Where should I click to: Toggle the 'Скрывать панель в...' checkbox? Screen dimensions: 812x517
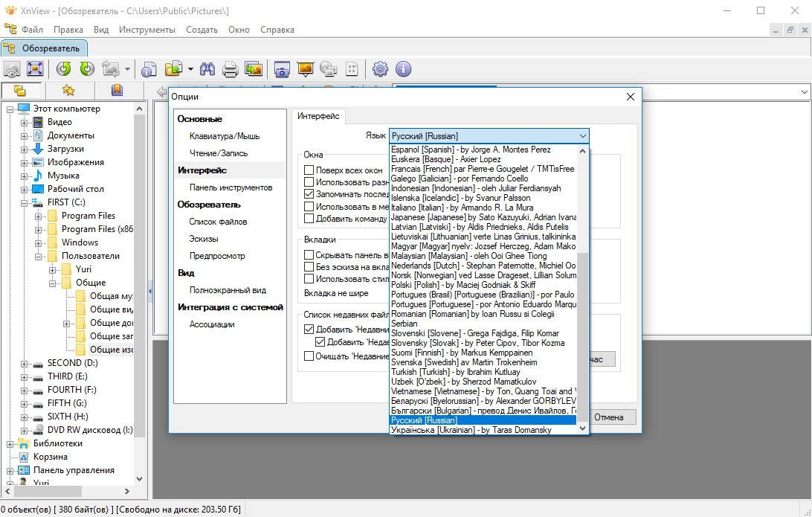coord(309,255)
